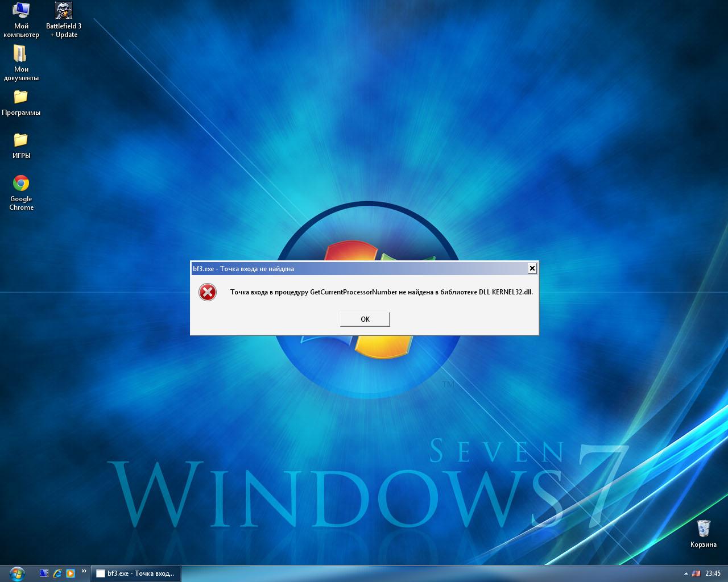Open the 23:45 system clock
Screen dimensions: 728x582
713,573
